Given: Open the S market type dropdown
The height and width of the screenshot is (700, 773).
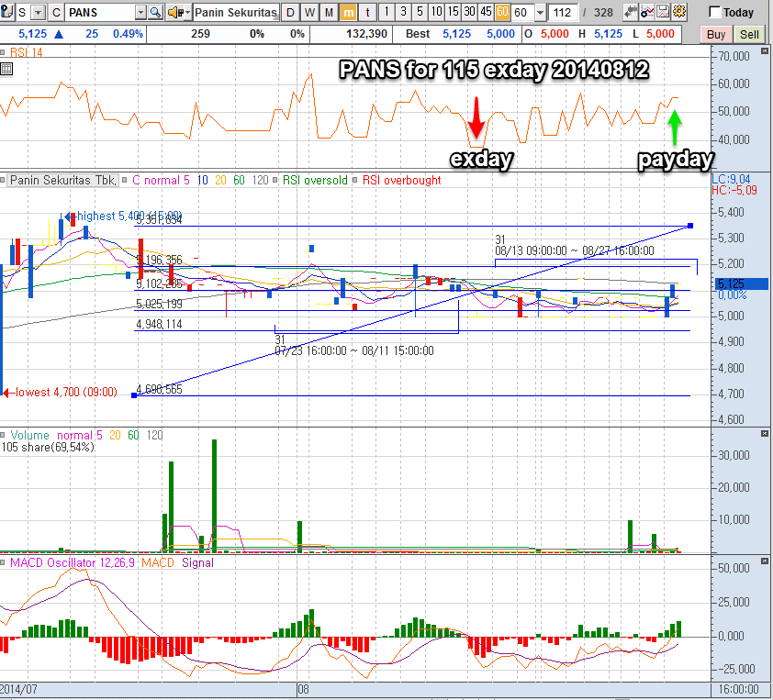Looking at the screenshot, I should coord(39,12).
